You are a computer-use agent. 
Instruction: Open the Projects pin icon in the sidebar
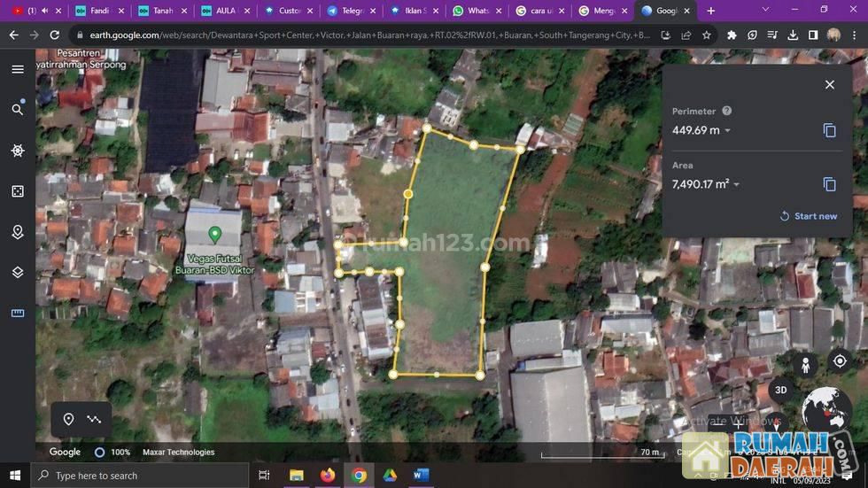[x=18, y=232]
